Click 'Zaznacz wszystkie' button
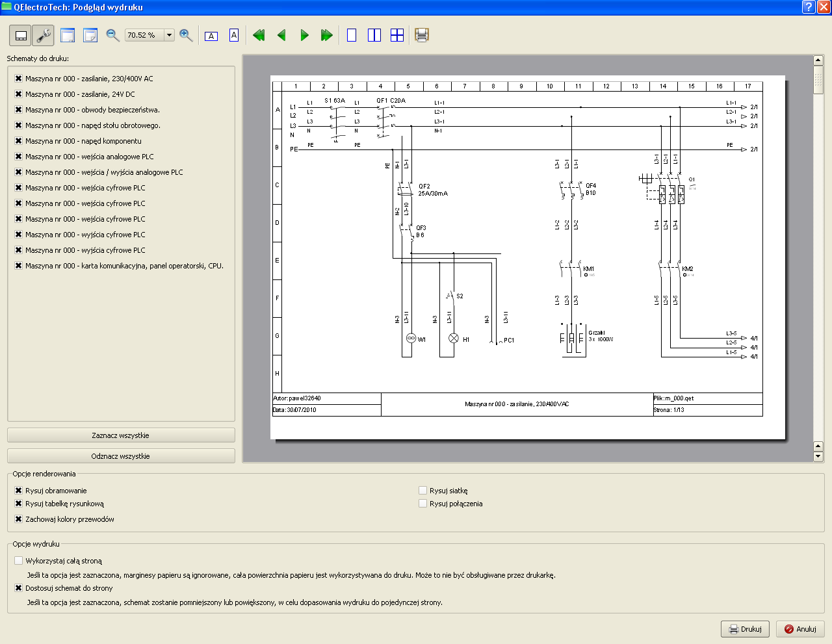This screenshot has width=832, height=644. [121, 435]
